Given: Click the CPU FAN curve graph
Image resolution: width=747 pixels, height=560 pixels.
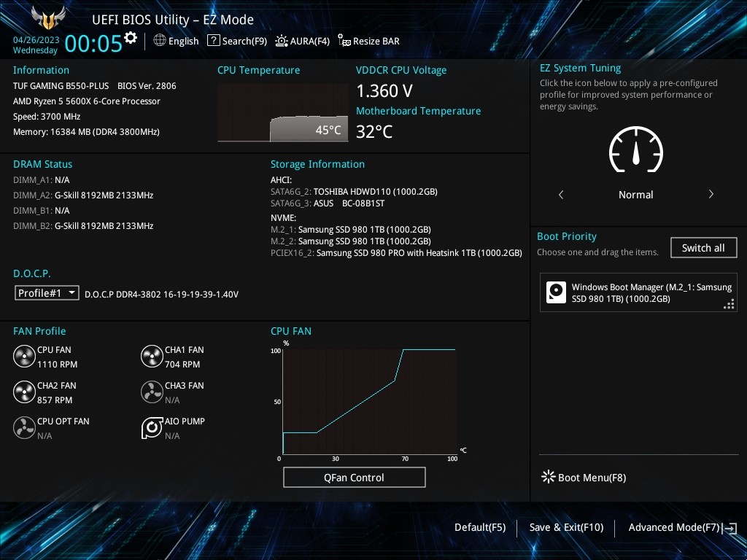Looking at the screenshot, I should click(x=370, y=402).
